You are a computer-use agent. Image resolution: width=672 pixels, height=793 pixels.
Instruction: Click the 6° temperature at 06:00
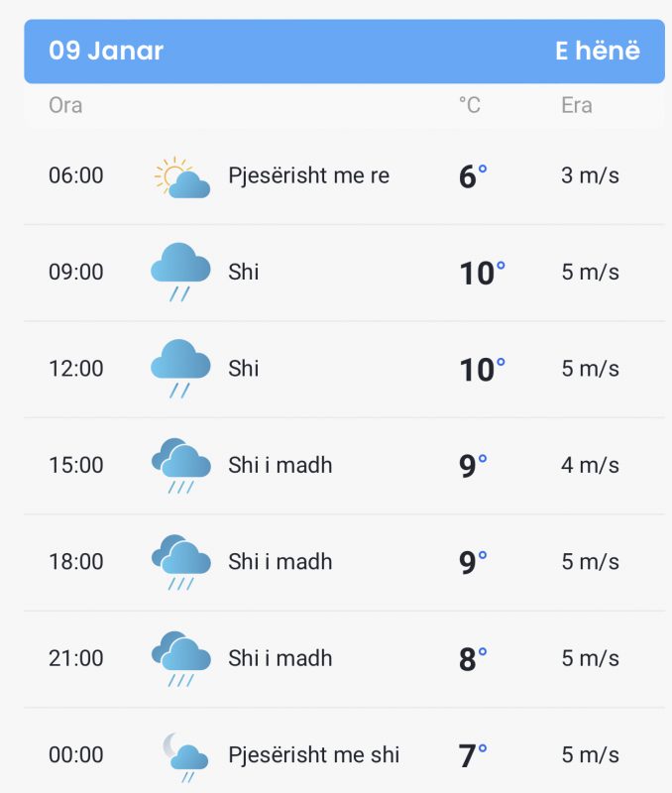click(x=473, y=176)
